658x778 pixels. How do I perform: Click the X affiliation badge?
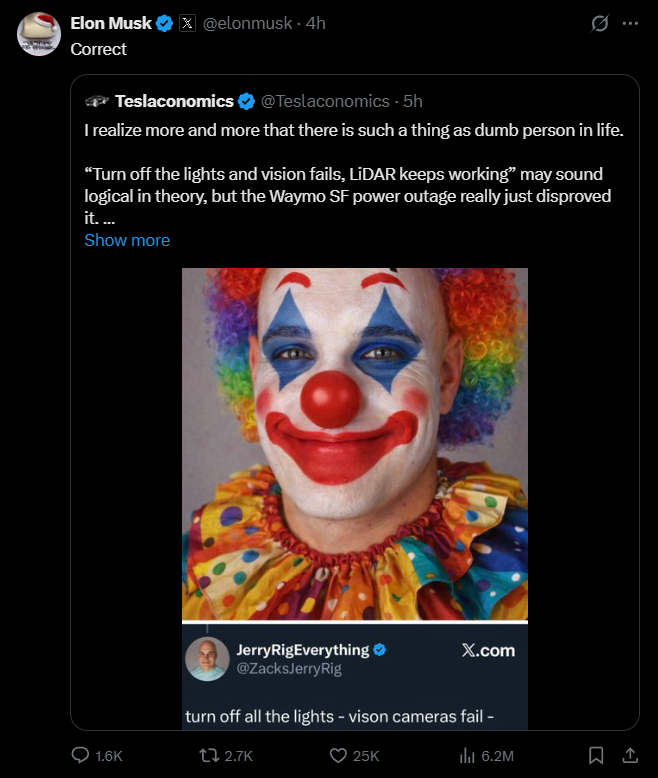point(187,23)
